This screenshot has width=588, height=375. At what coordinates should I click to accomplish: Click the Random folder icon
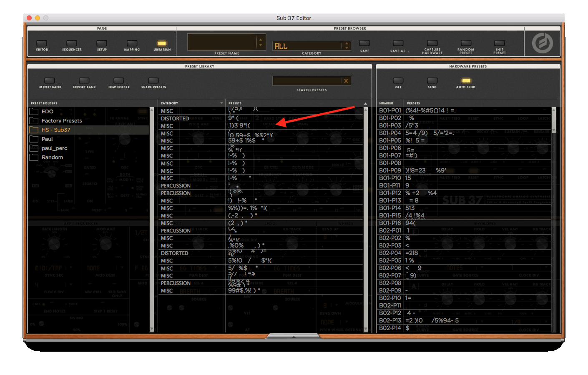coord(34,157)
